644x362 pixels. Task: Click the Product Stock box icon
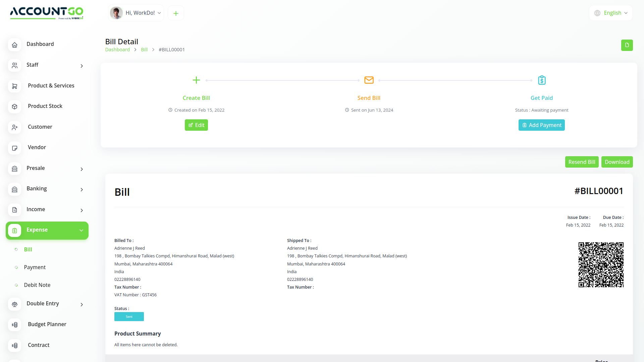pyautogui.click(x=14, y=107)
